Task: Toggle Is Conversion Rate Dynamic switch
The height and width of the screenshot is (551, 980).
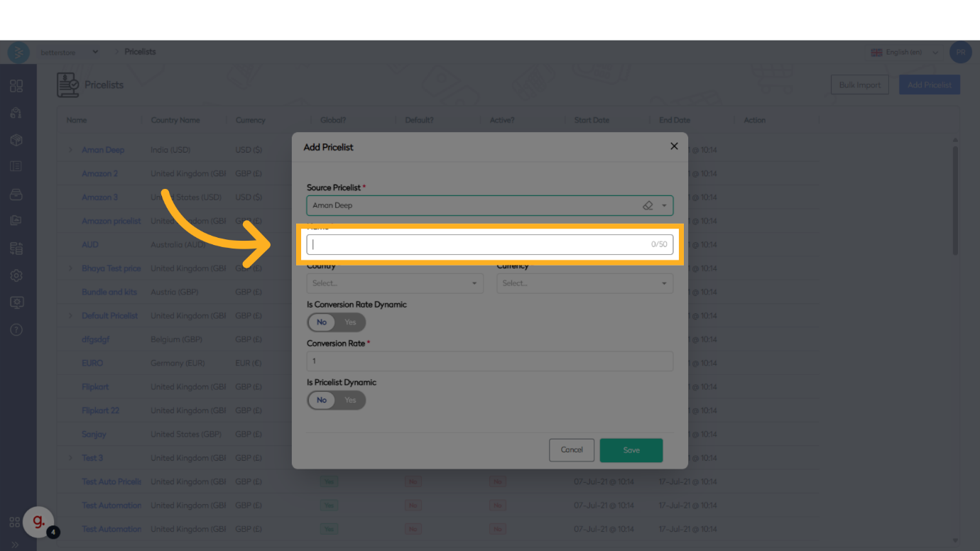Action: (336, 322)
